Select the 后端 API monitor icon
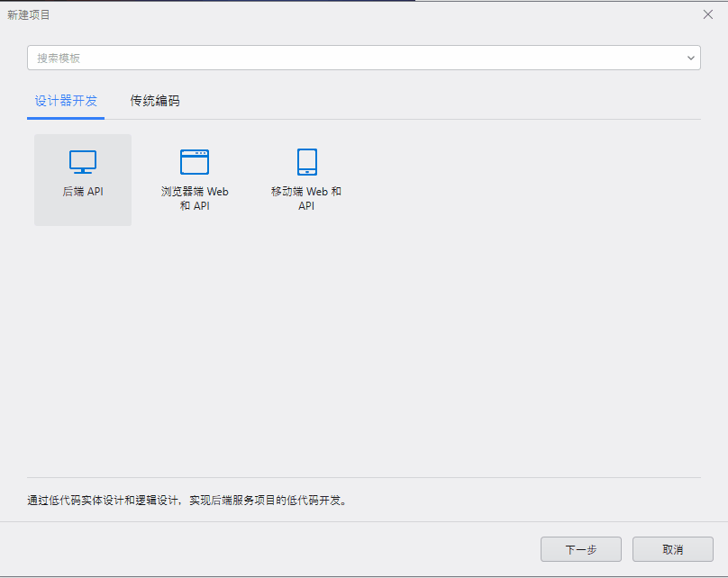Image resolution: width=728 pixels, height=578 pixels. click(83, 162)
